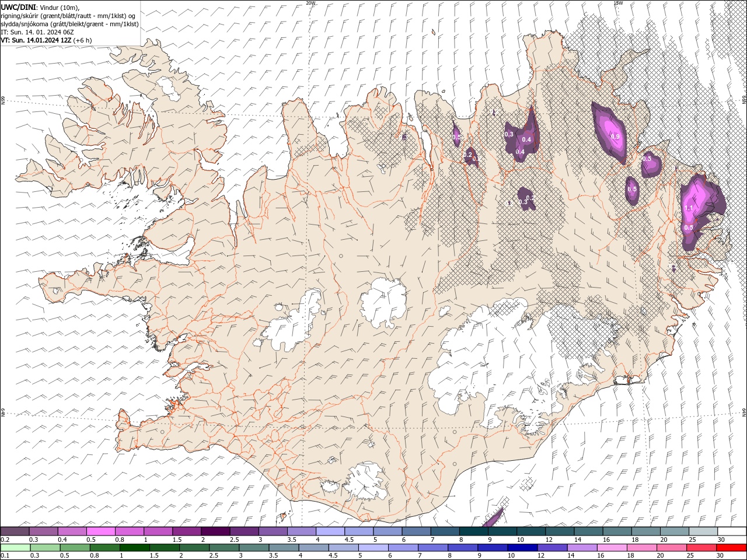Click the 'rigning/skúrir' legend description line

coord(68,16)
